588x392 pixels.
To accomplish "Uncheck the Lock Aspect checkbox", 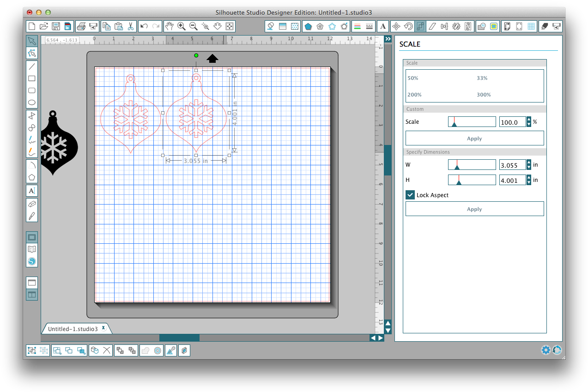I will pos(410,195).
